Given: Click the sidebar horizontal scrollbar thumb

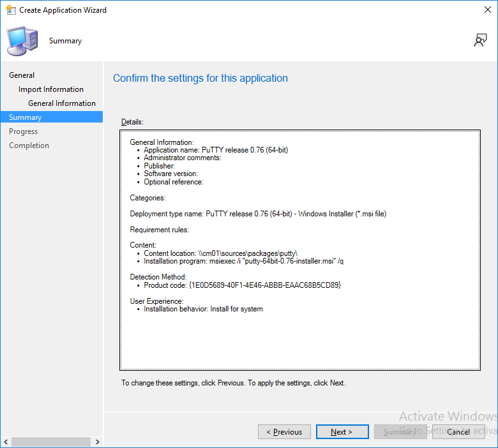Looking at the screenshot, I should [51, 442].
